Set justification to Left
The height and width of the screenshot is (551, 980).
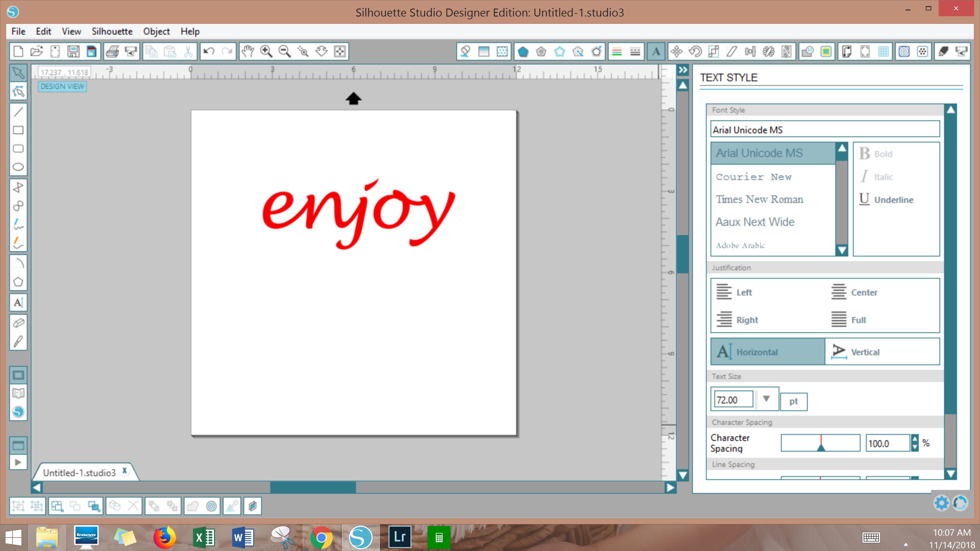point(734,292)
